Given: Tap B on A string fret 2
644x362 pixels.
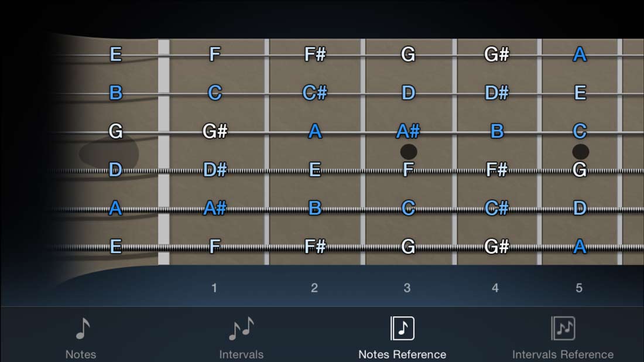Looking at the screenshot, I should pyautogui.click(x=315, y=209).
